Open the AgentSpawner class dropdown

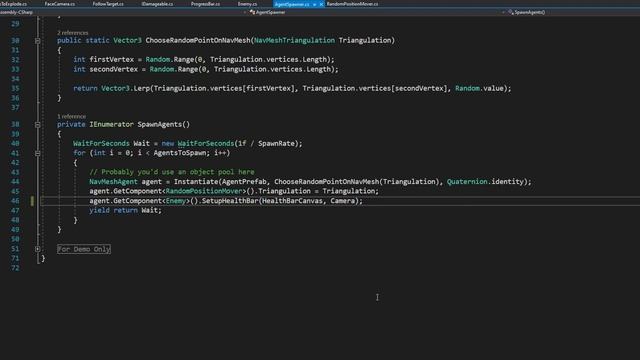click(376, 12)
